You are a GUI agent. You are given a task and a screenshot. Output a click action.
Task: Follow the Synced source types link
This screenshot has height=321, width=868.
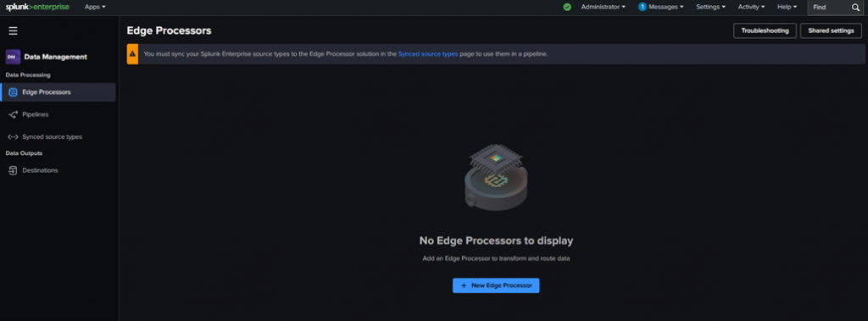click(428, 54)
